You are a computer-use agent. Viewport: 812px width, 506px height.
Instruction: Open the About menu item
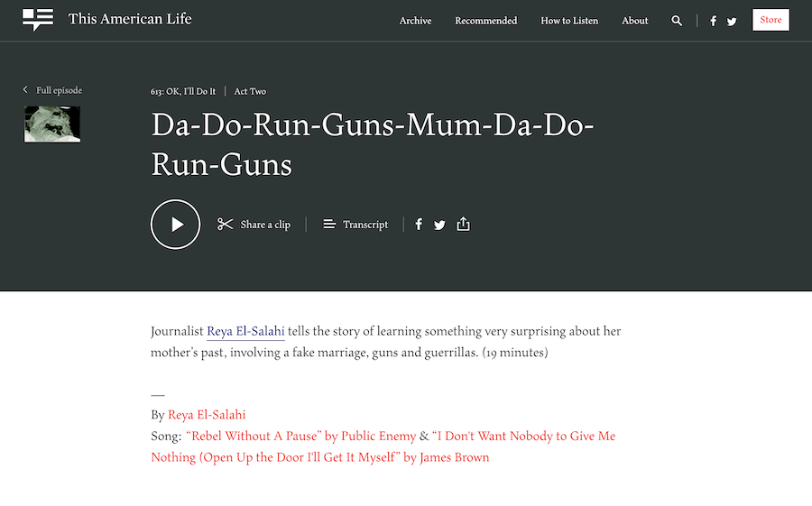[x=635, y=21]
